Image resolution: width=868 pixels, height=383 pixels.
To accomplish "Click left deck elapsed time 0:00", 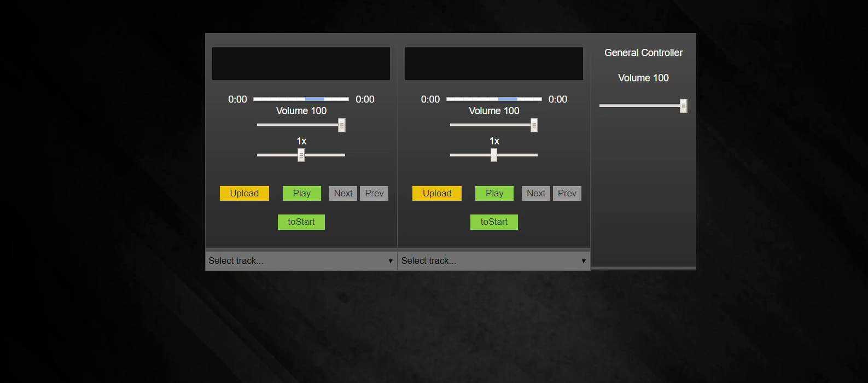I will click(237, 99).
